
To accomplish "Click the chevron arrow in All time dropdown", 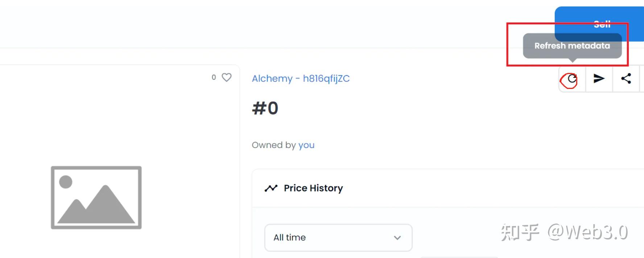I will (x=397, y=238).
